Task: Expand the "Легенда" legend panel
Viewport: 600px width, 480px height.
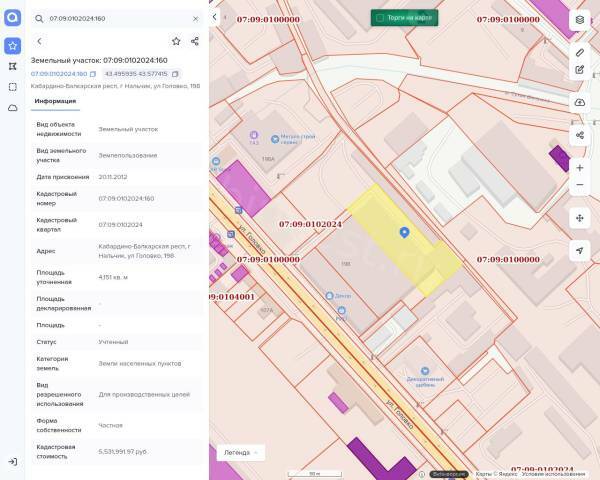Action: point(241,452)
